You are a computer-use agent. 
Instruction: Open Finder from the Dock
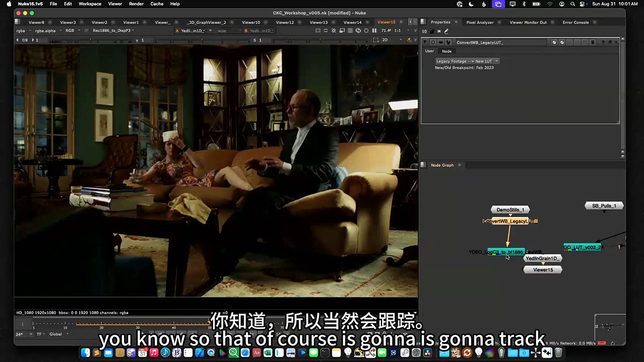[85, 352]
